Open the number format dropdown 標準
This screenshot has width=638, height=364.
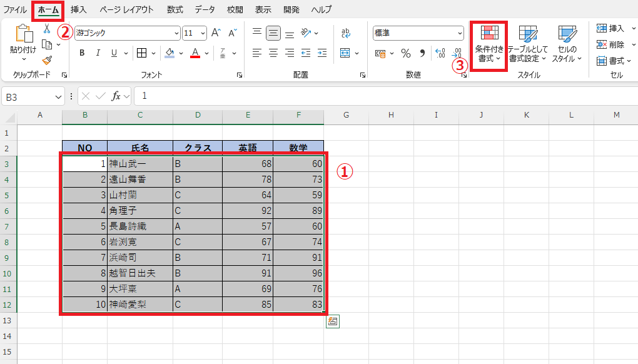(x=460, y=33)
